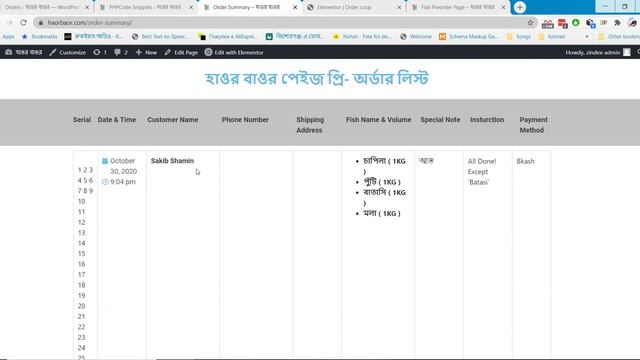This screenshot has height=360, width=640.
Task: Click the forward navigation arrow
Action: 9,22
